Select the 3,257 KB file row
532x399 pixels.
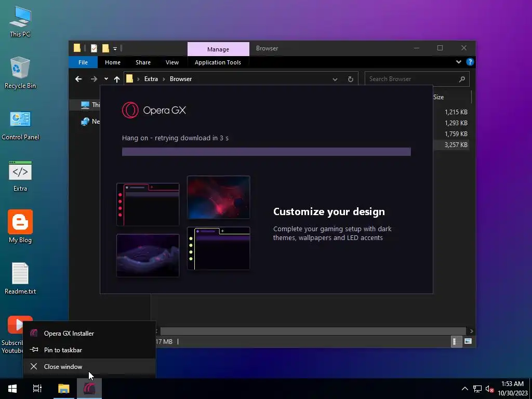[x=451, y=144]
